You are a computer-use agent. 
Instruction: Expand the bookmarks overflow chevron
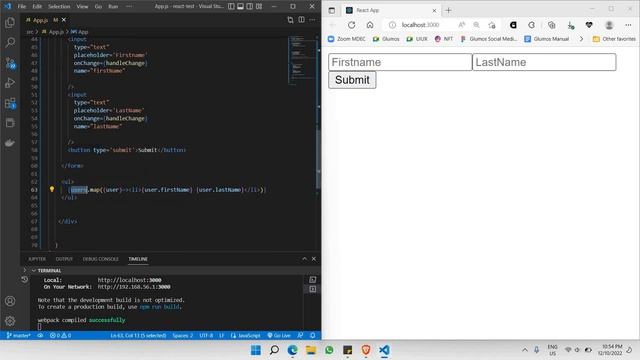pyautogui.click(x=581, y=39)
